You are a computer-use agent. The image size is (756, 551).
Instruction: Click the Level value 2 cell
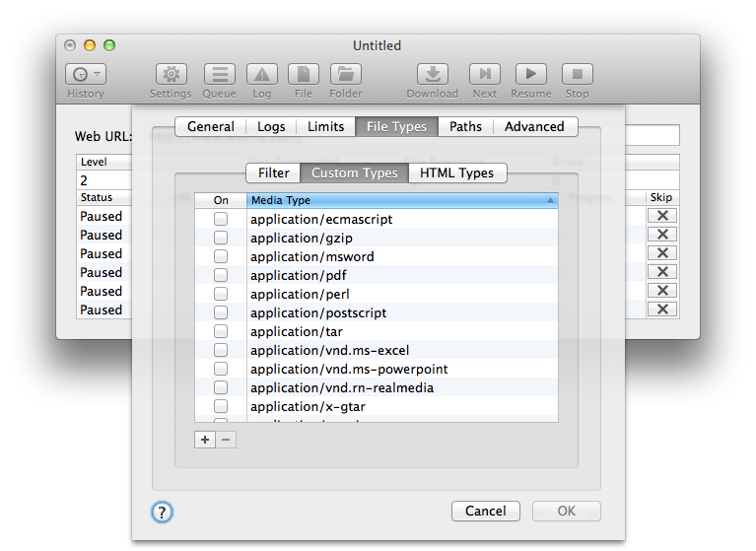pos(103,180)
